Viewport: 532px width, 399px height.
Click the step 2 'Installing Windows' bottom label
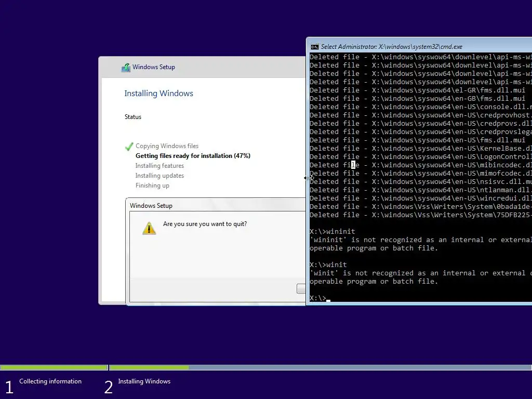(144, 381)
